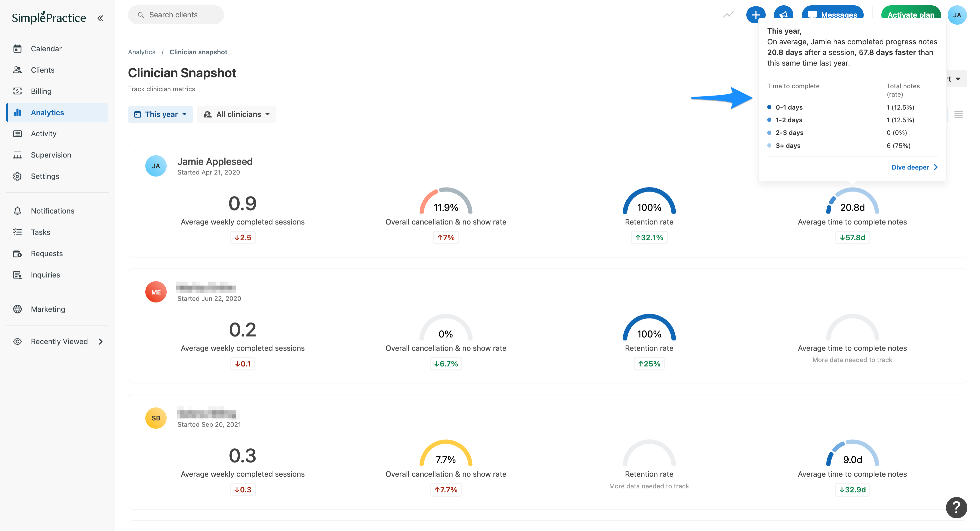Click Jamie's 20.8d notes gauge
This screenshot has height=531, width=980.
click(x=852, y=201)
